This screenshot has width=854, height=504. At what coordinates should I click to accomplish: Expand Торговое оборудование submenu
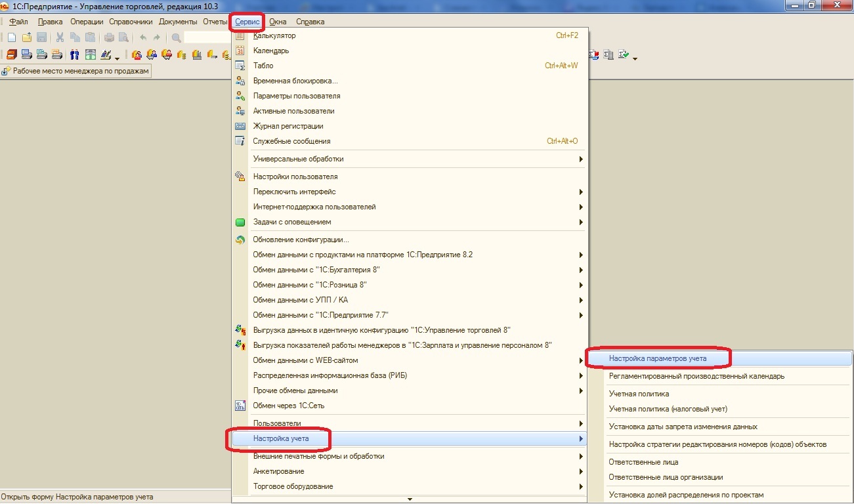tap(410, 486)
